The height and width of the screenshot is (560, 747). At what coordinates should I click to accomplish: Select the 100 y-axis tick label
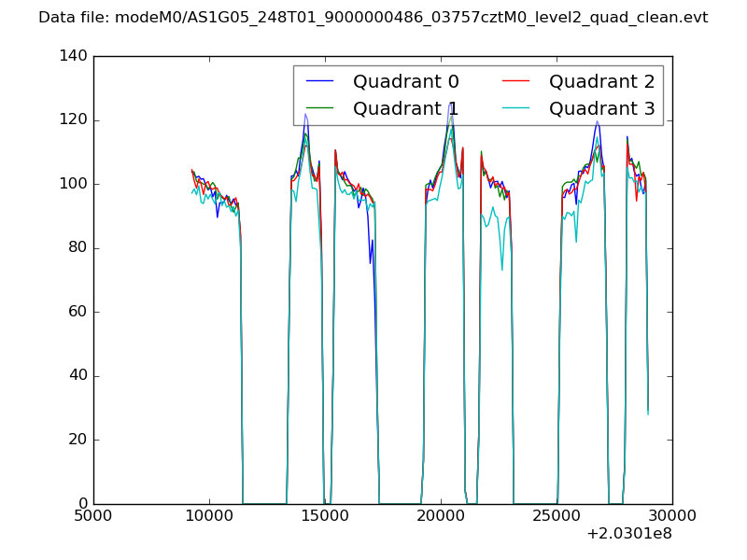[x=72, y=184]
